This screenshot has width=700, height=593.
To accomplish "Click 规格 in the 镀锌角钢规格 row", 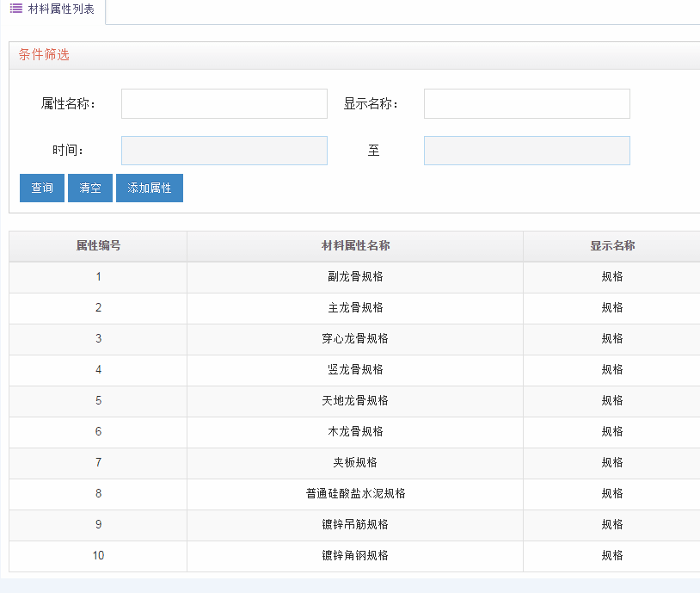I will (612, 556).
